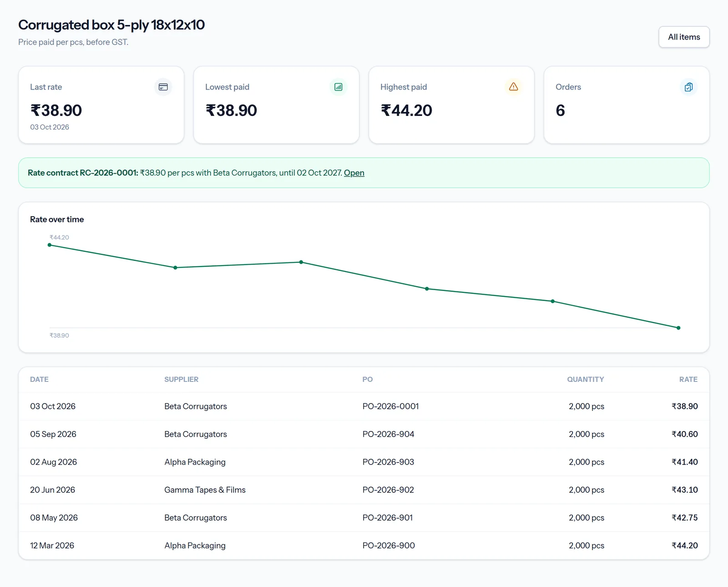
Task: Click the Orders clipboard icon
Action: [x=689, y=87]
